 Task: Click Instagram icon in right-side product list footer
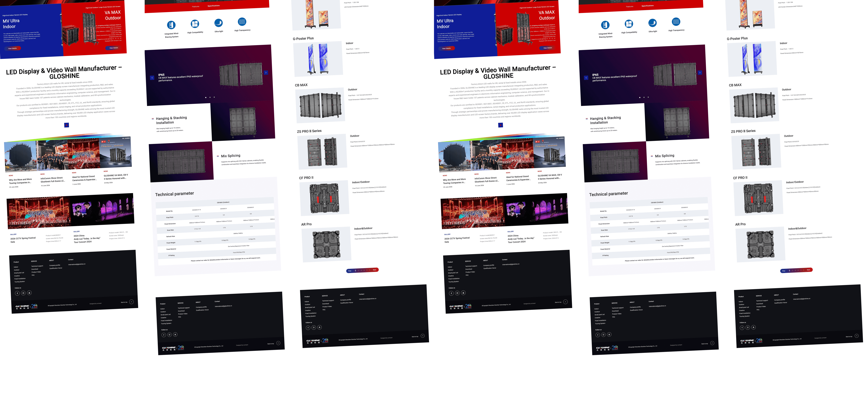748,328
